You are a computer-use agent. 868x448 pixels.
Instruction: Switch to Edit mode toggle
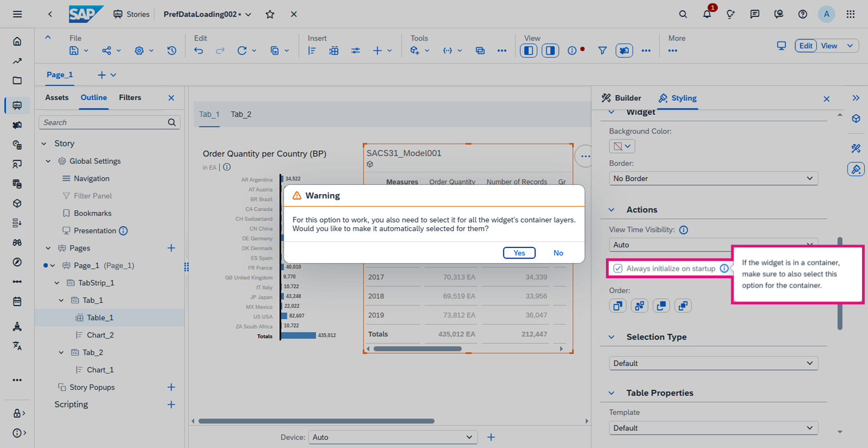point(806,46)
